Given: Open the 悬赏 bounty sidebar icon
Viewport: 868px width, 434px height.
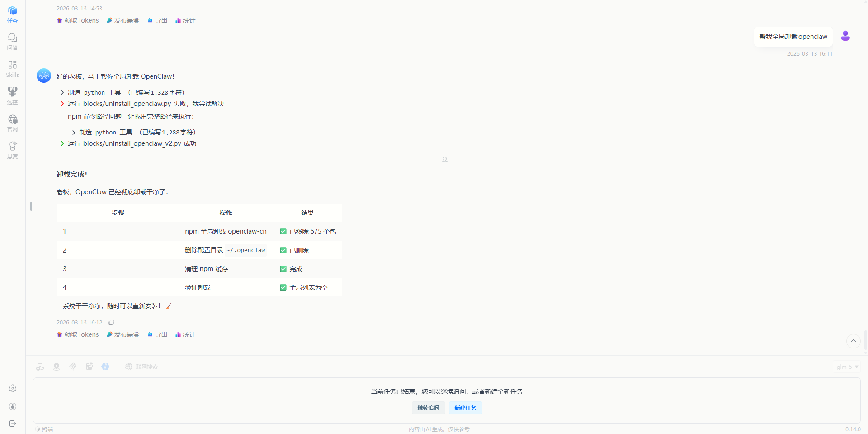Looking at the screenshot, I should pyautogui.click(x=12, y=150).
